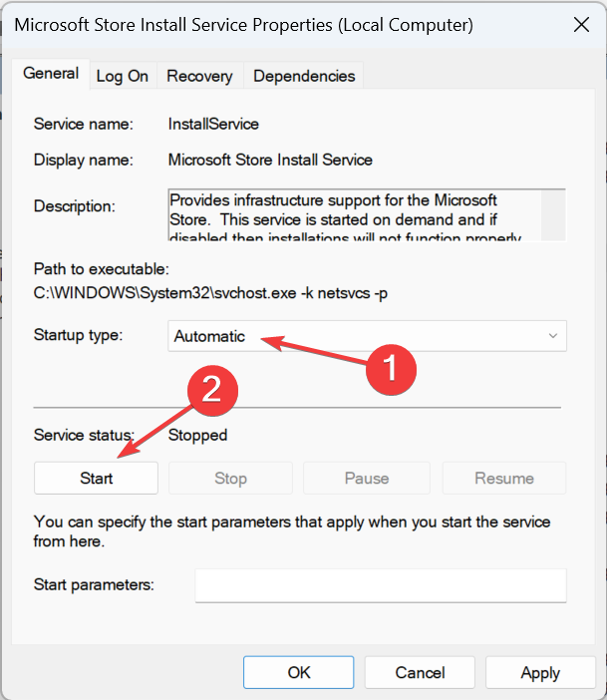This screenshot has width=607, height=700.
Task: Click the 'Stopped' service status text
Action: (197, 436)
